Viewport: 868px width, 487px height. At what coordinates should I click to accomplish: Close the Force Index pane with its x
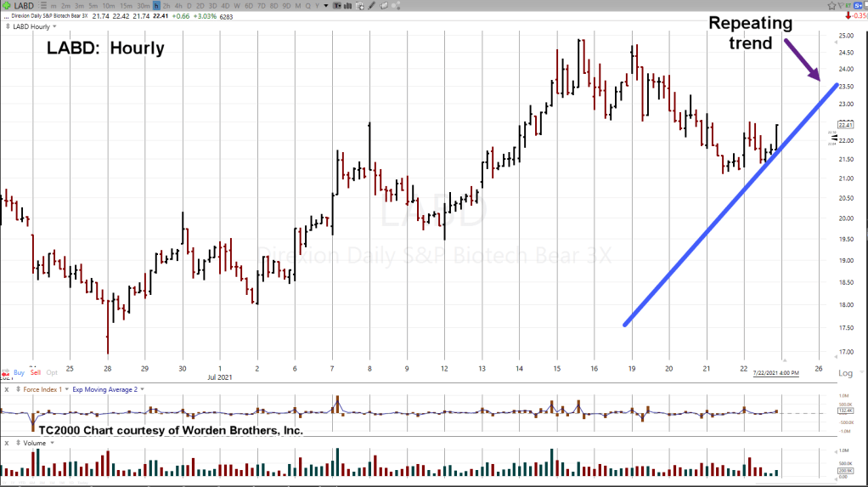click(6, 389)
